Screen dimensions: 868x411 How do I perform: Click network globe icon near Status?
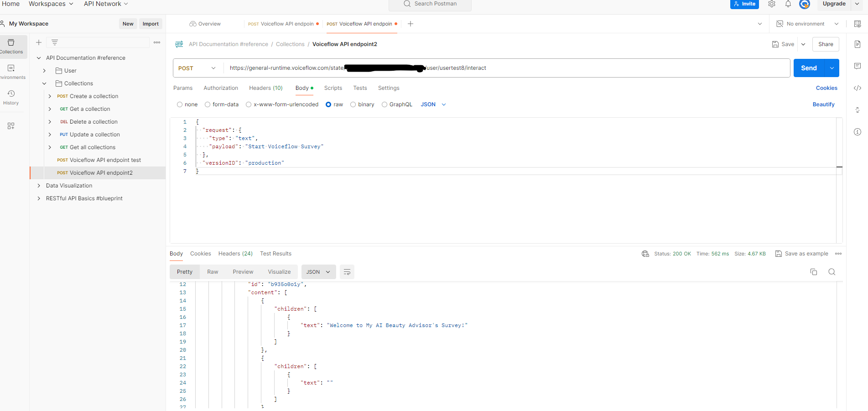(x=645, y=254)
